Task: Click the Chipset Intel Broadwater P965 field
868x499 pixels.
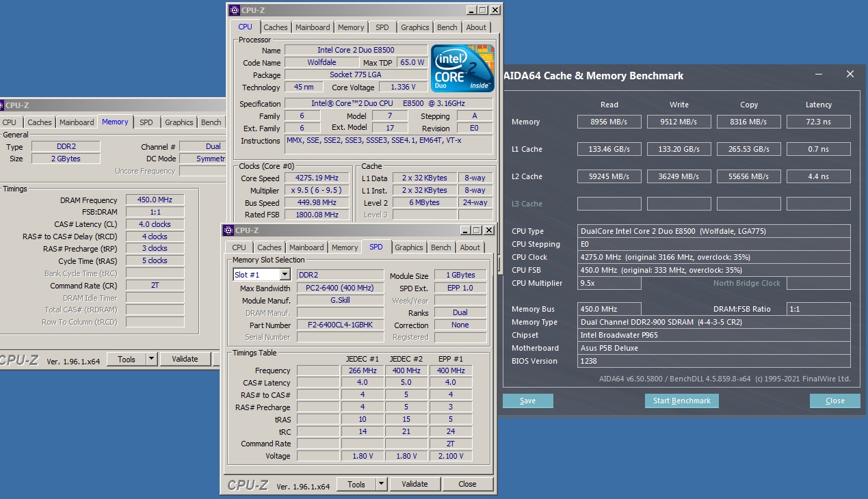Action: tap(714, 335)
